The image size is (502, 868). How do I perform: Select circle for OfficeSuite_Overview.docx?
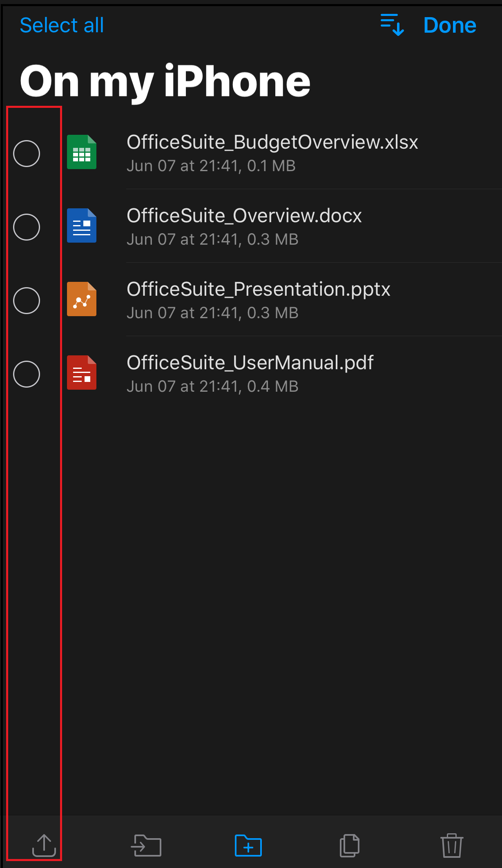[x=27, y=227]
